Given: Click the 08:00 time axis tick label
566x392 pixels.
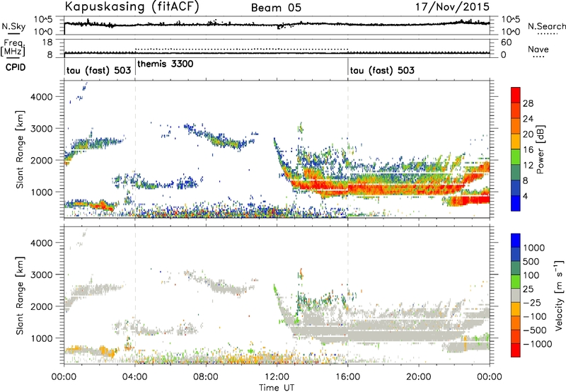Looking at the screenshot, I should tap(205, 376).
